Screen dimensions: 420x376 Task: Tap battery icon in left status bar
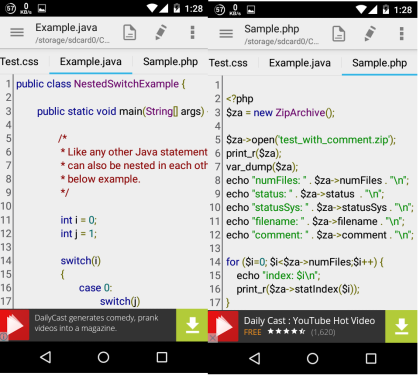(177, 8)
